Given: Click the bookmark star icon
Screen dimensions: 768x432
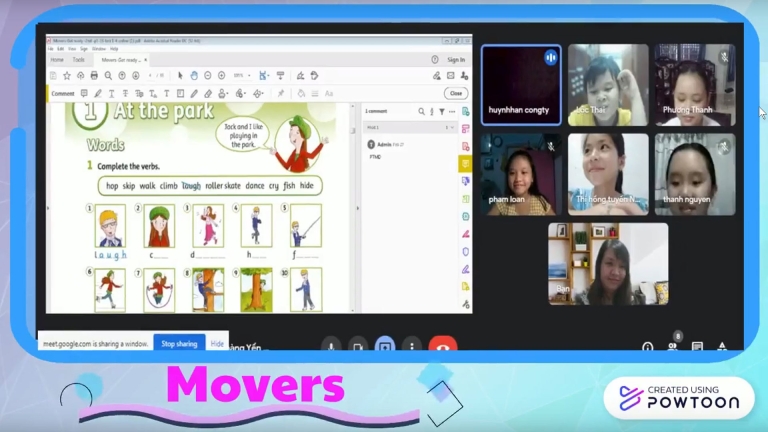Looking at the screenshot, I should 66,75.
